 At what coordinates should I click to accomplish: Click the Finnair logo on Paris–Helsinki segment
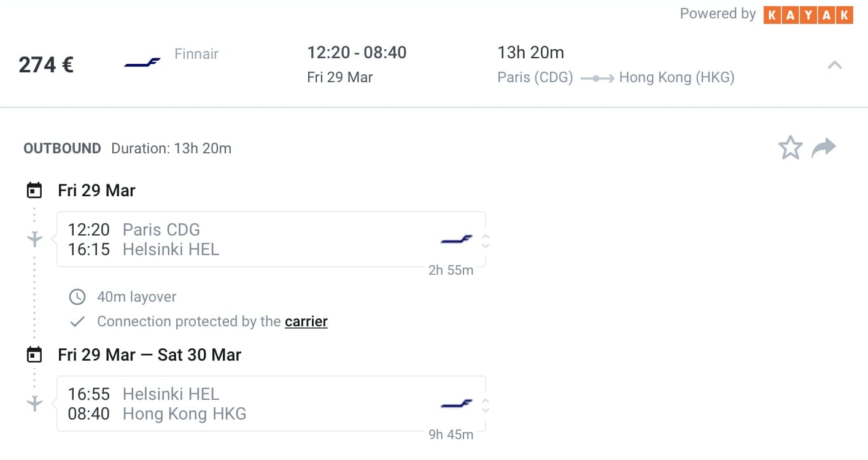pyautogui.click(x=457, y=240)
